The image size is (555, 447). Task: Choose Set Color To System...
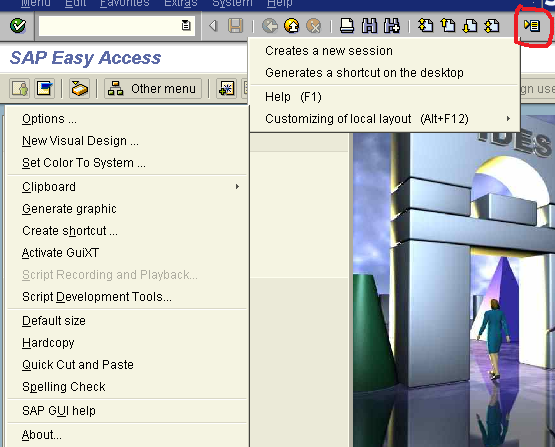pyautogui.click(x=127, y=163)
